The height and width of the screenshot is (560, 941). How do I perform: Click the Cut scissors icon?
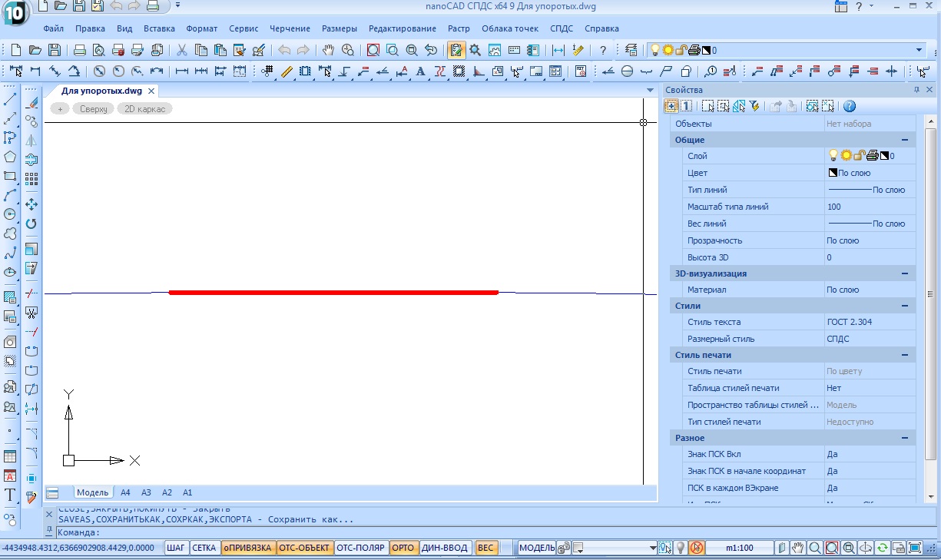[x=182, y=50]
